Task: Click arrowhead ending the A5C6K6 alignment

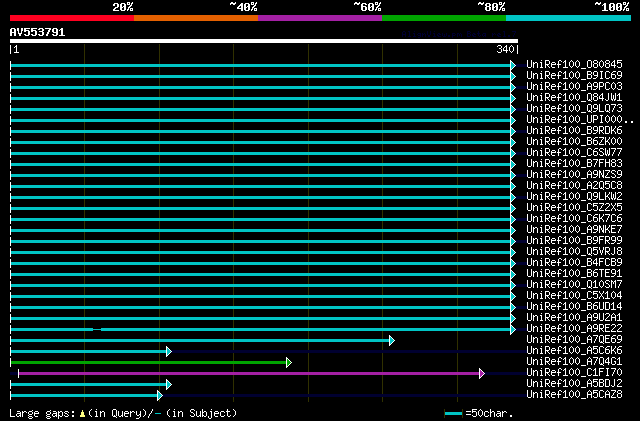Action: tap(169, 351)
